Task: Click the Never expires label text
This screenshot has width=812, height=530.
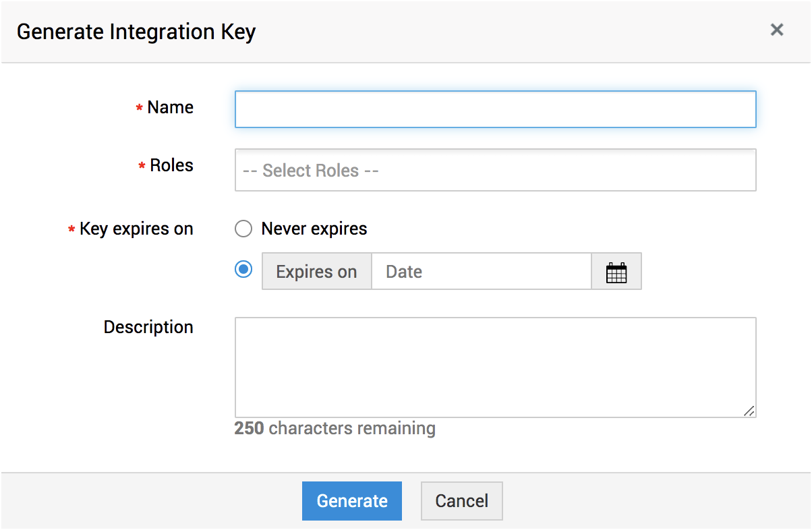Action: [314, 229]
